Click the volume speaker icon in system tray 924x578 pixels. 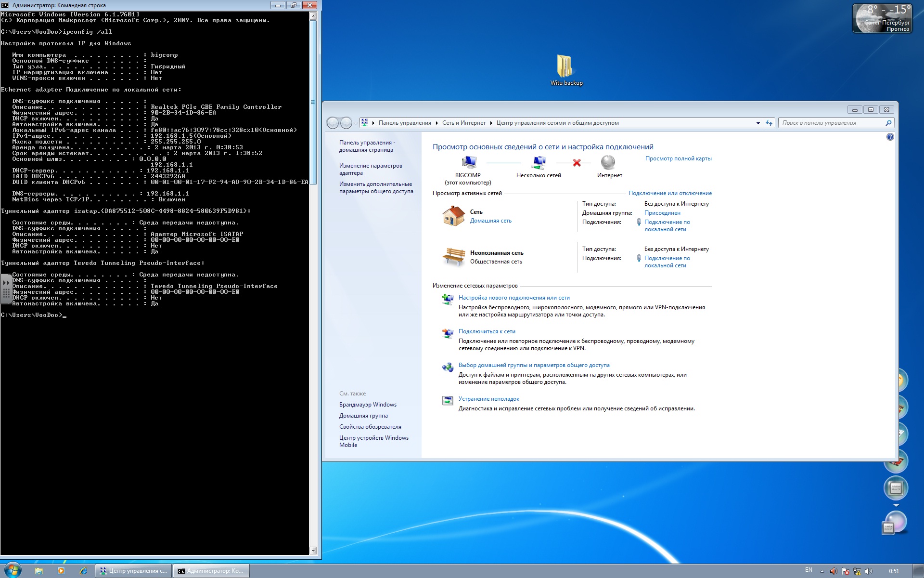868,571
